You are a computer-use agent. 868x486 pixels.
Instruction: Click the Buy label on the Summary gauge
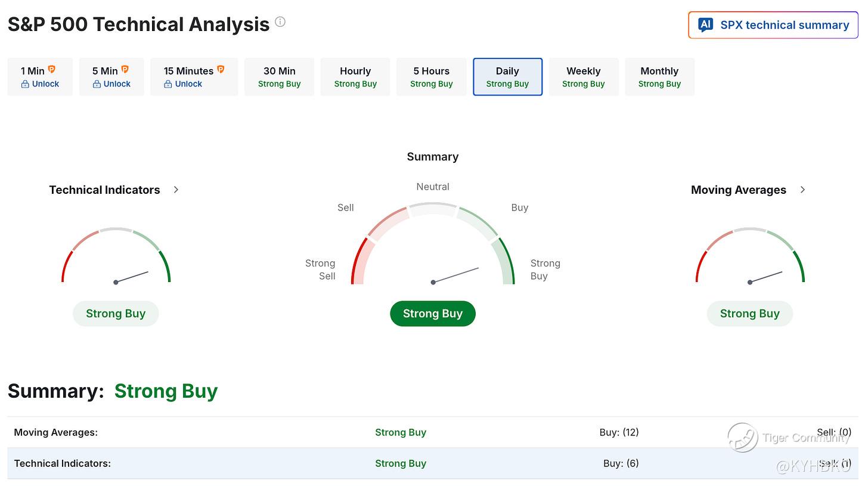coord(520,208)
